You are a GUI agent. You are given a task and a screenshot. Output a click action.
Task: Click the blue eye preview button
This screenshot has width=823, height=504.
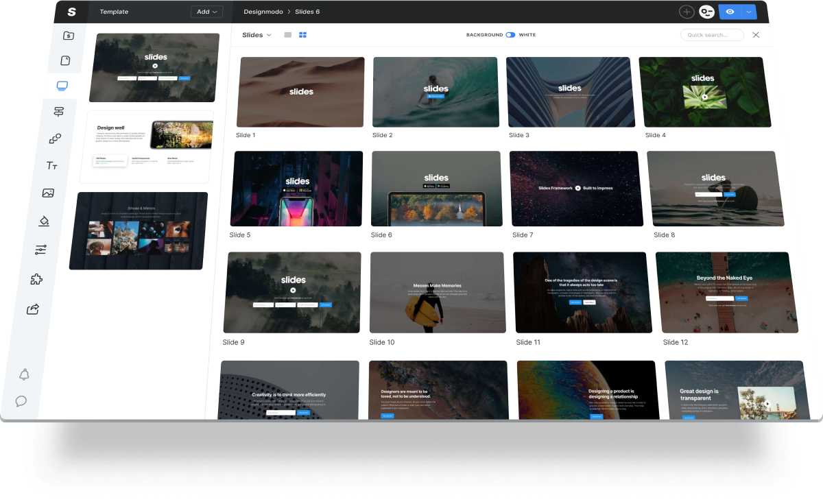[729, 12]
